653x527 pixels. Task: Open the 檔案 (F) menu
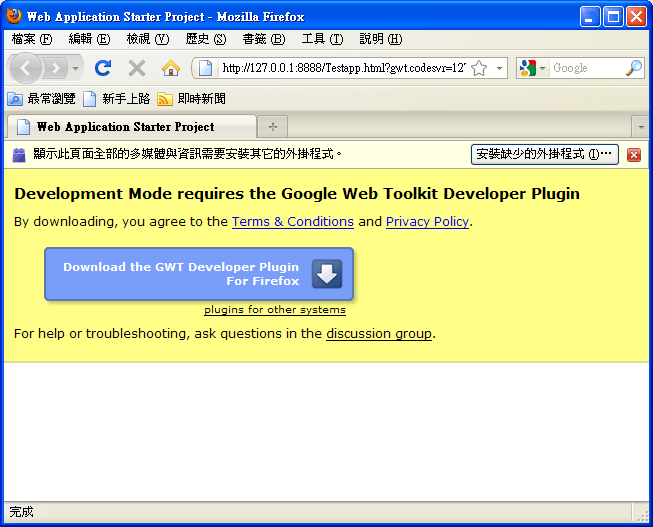point(32,39)
